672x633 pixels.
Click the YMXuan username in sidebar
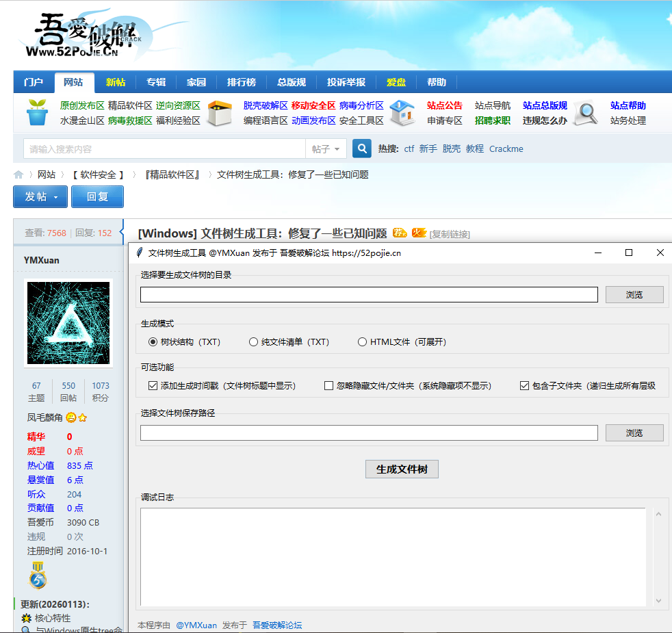42,260
